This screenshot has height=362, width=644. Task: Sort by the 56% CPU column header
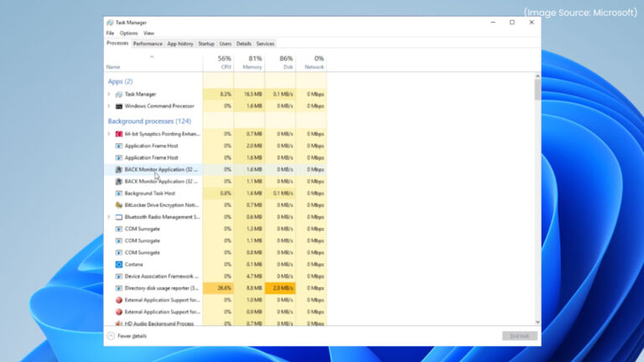click(218, 62)
